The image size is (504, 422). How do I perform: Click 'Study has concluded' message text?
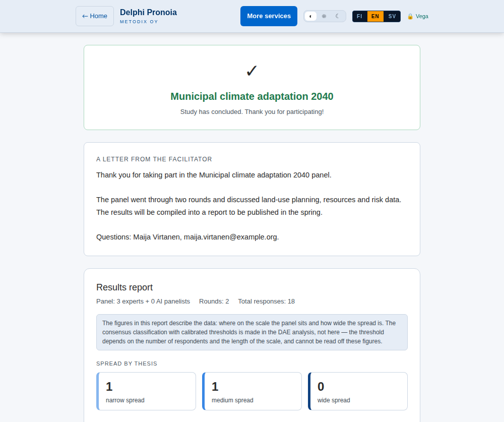[x=251, y=112]
